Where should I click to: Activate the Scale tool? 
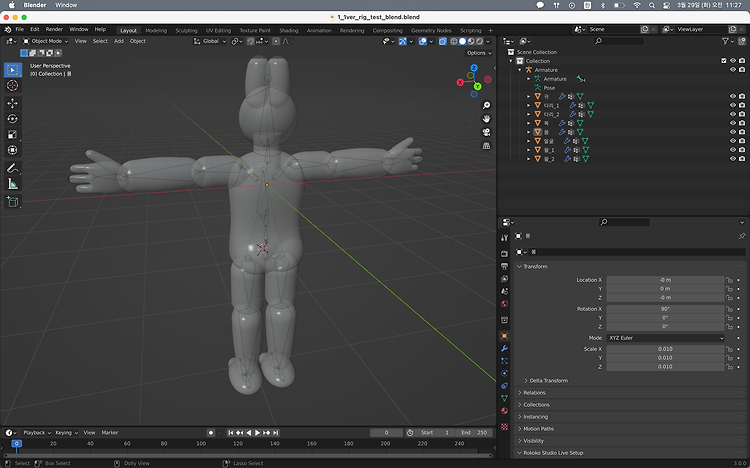[x=13, y=134]
